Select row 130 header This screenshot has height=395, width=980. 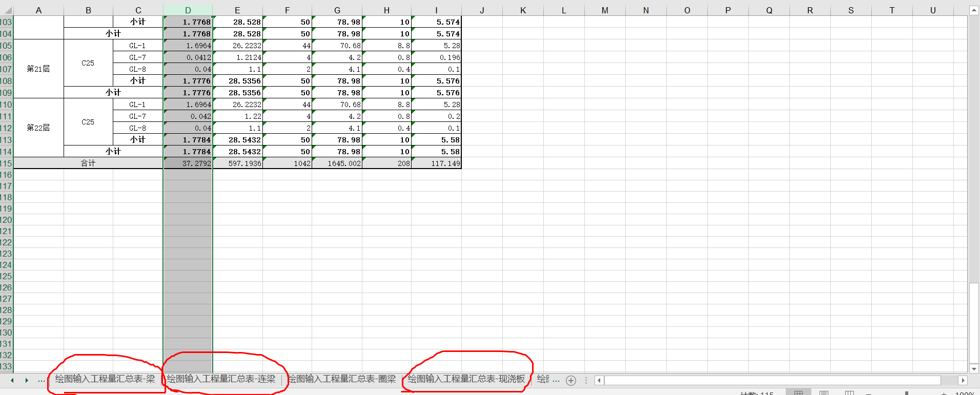(6, 332)
